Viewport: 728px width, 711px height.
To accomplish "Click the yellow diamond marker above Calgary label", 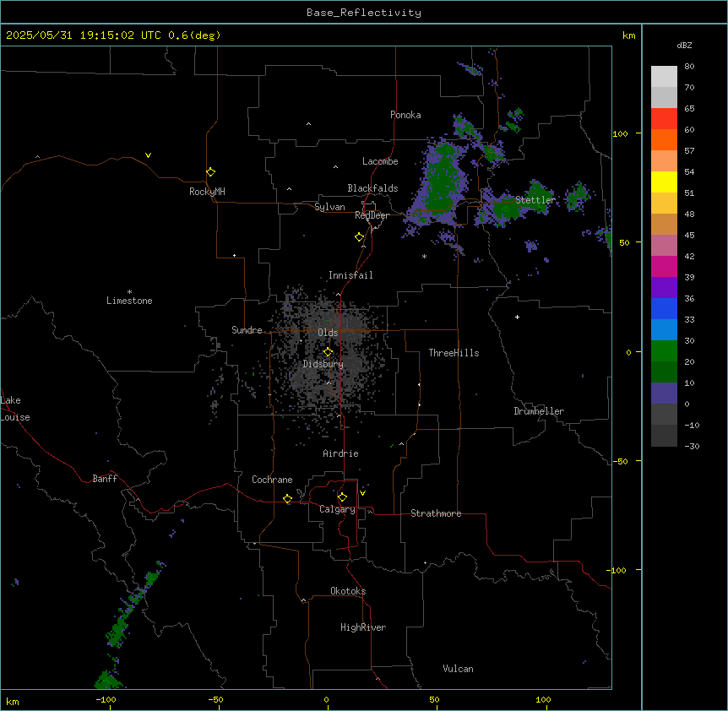I will pos(342,497).
